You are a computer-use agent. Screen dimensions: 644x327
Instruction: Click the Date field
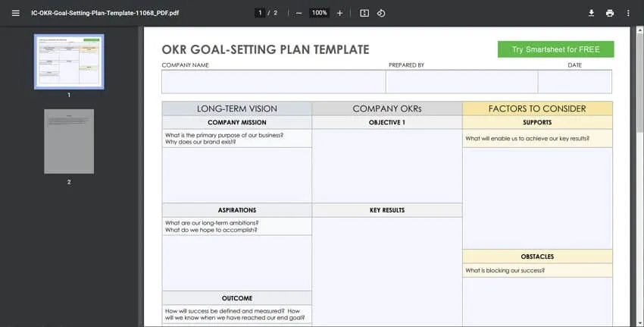pyautogui.click(x=574, y=82)
